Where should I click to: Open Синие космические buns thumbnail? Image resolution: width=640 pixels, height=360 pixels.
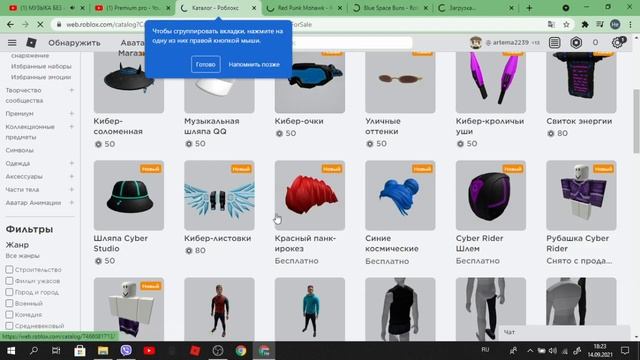point(400,195)
